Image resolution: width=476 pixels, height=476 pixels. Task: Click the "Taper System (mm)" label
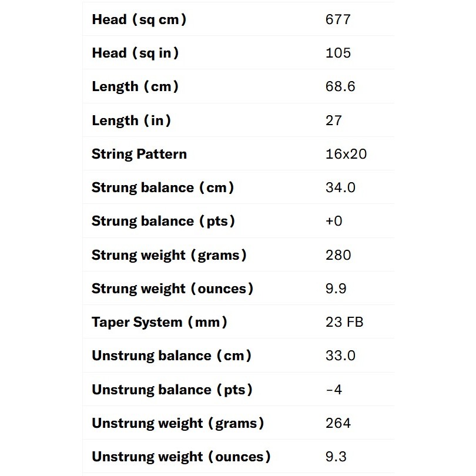click(x=159, y=322)
